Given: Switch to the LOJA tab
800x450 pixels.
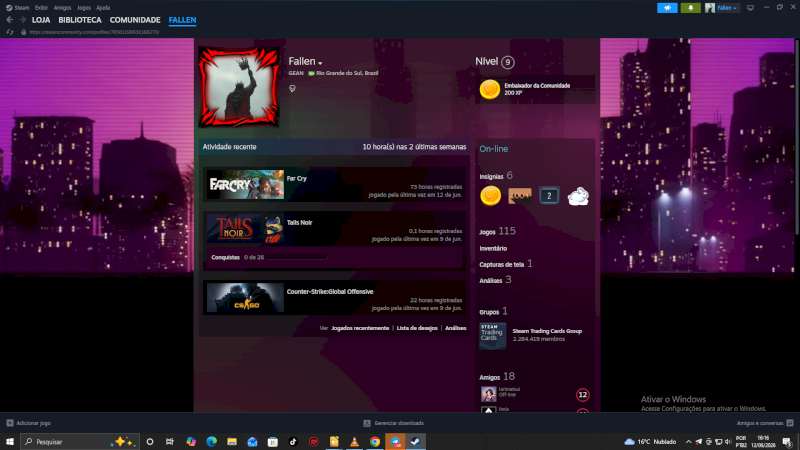Looking at the screenshot, I should coord(41,20).
